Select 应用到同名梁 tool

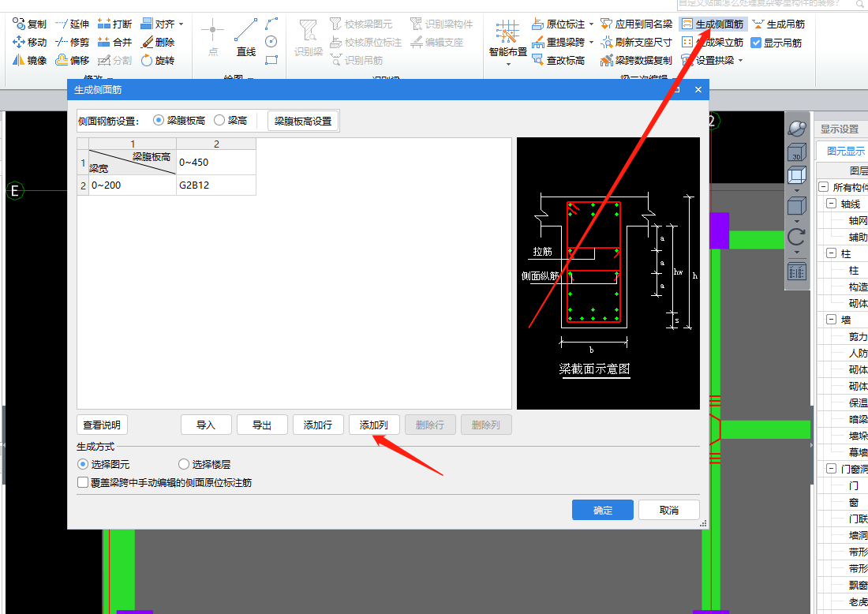(636, 24)
